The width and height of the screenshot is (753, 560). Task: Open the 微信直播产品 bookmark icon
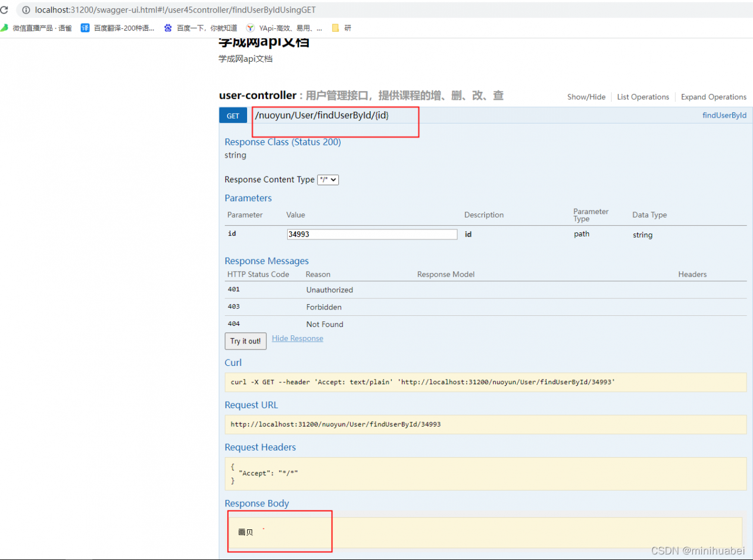tap(4, 27)
